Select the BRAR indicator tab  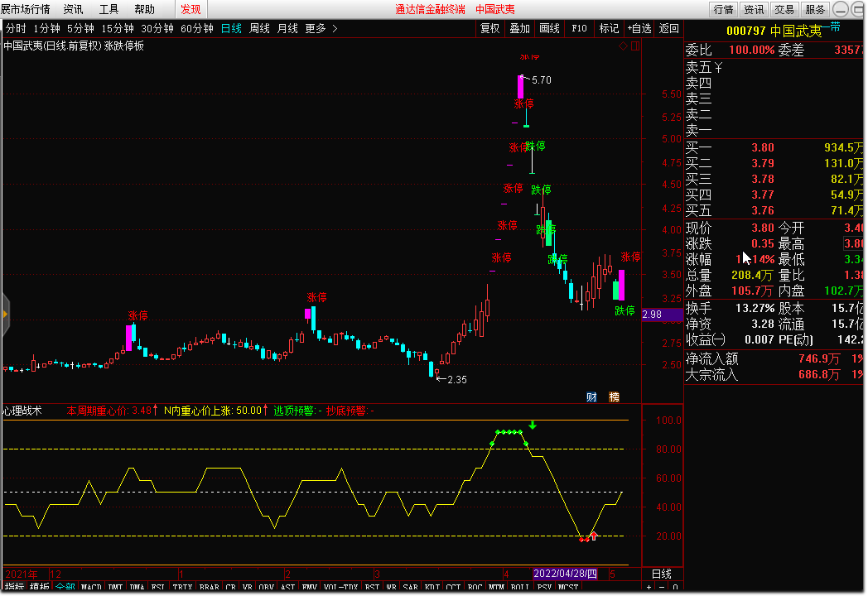(x=210, y=587)
